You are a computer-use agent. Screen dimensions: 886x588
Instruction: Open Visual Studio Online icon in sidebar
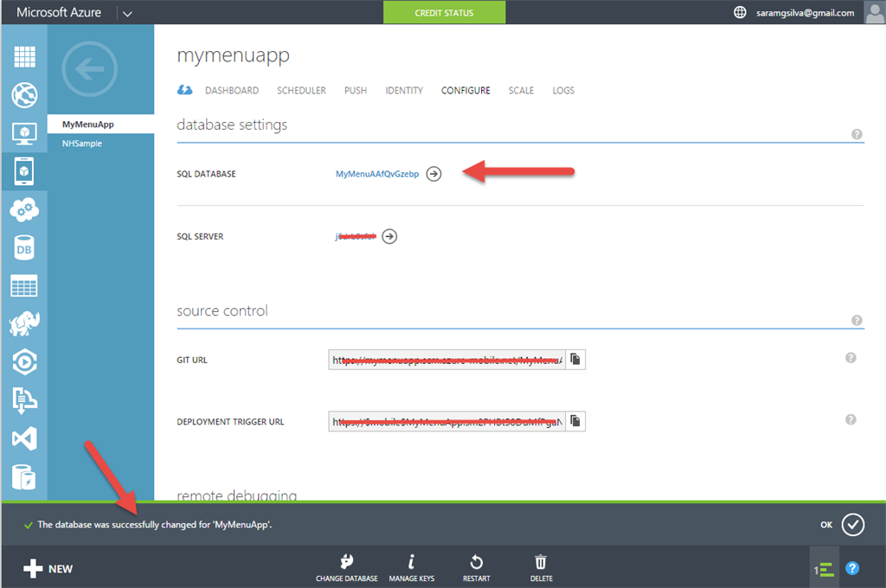24,438
